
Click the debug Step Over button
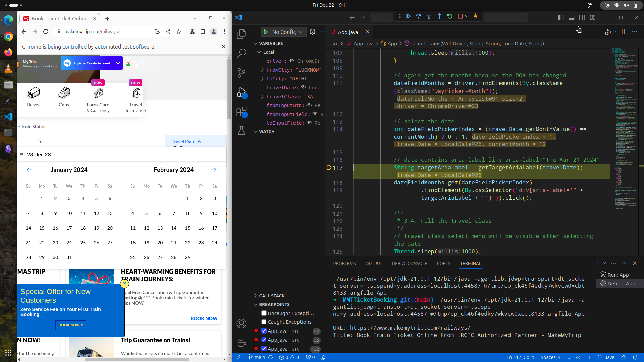418,16
